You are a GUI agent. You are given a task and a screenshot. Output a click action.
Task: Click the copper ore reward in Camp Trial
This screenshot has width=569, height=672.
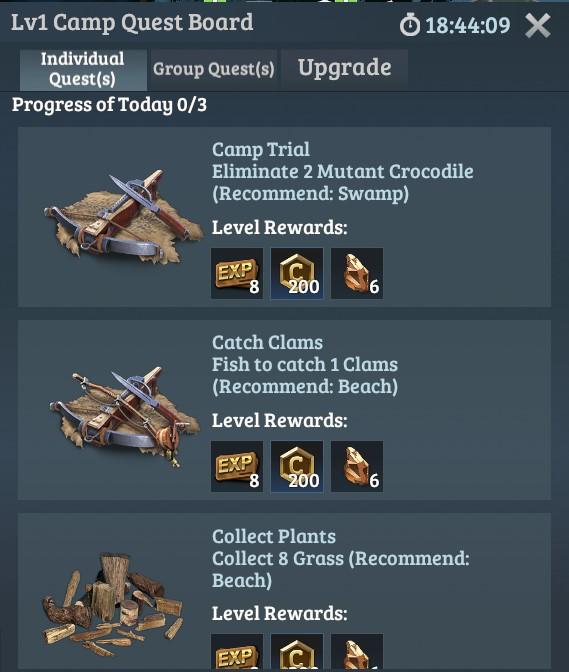coord(357,273)
